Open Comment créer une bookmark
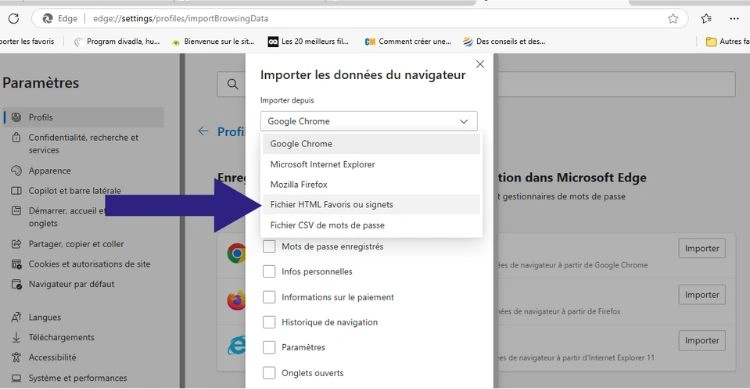 click(x=408, y=42)
